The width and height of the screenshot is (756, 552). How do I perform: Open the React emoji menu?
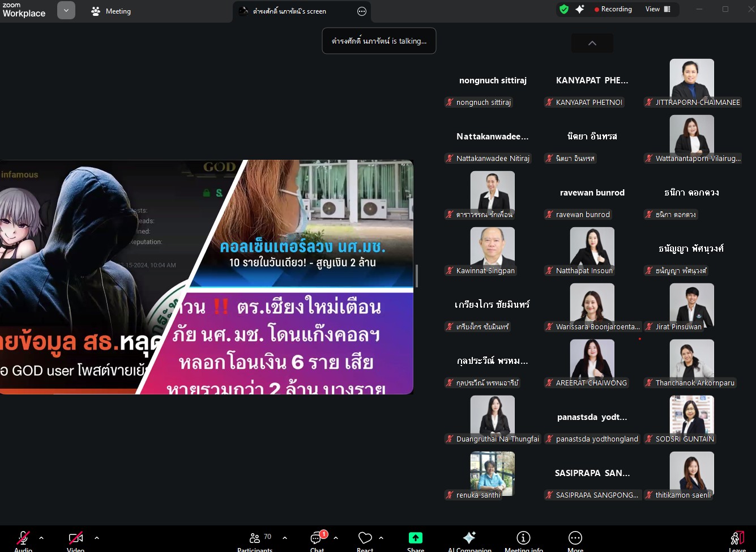[x=365, y=539]
